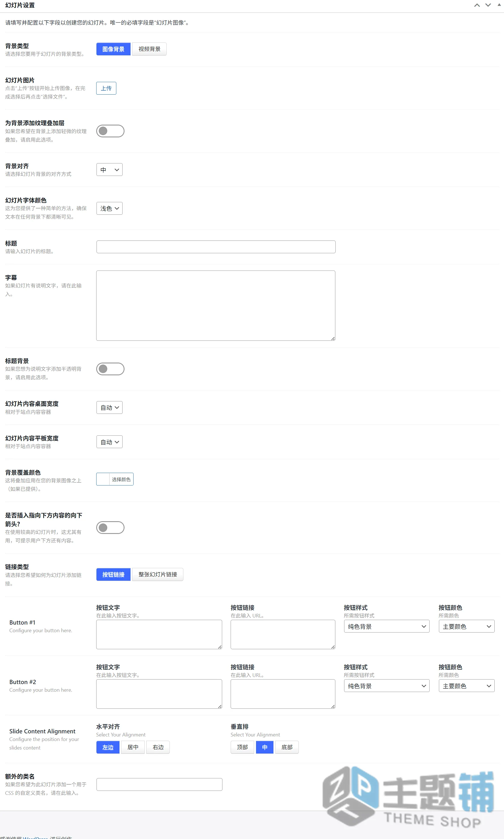
Task: Open 幻灯片内容桌面宽度 dropdown
Action: point(109,407)
